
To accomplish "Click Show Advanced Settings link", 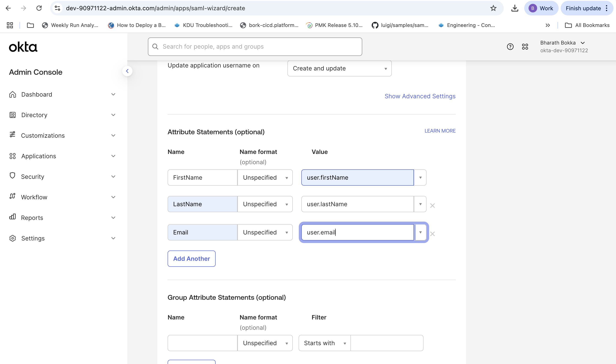I will click(420, 96).
